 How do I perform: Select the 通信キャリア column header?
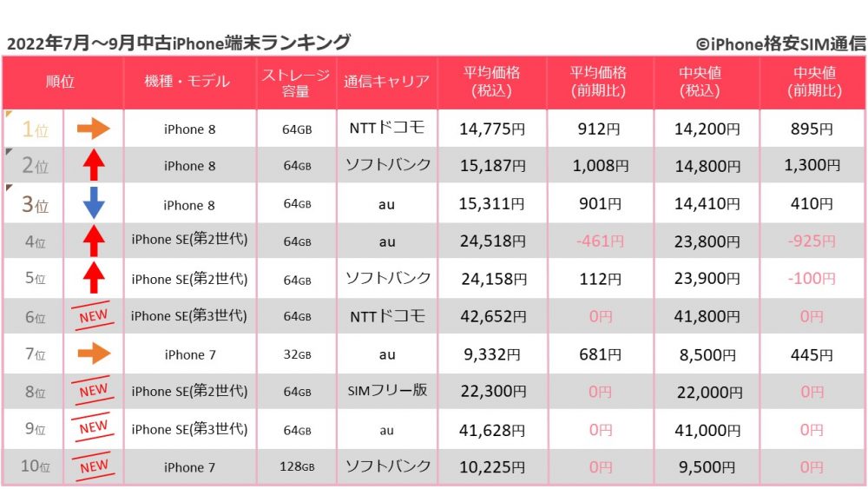click(x=386, y=82)
